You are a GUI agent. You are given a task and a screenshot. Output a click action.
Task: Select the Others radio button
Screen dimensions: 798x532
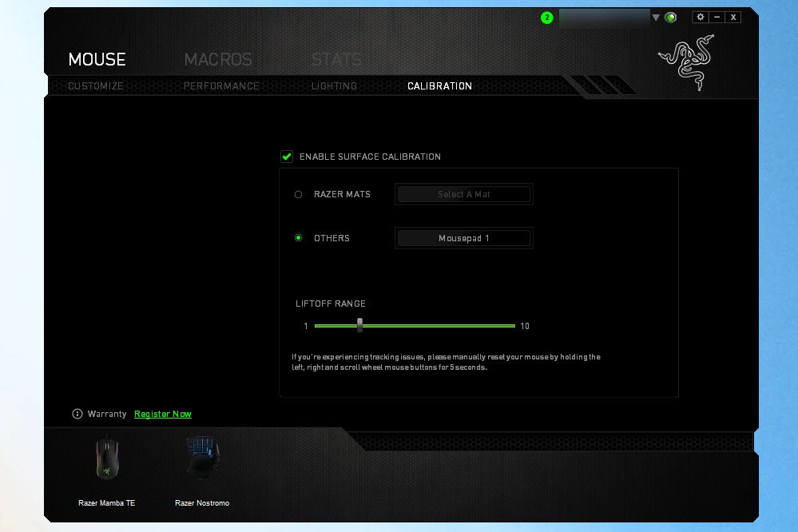tap(298, 238)
